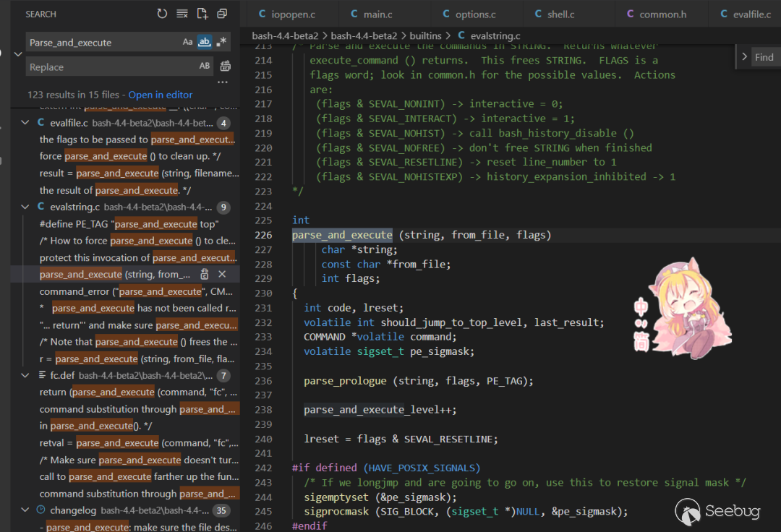Collapse evalstring.c search results group

(x=26, y=207)
